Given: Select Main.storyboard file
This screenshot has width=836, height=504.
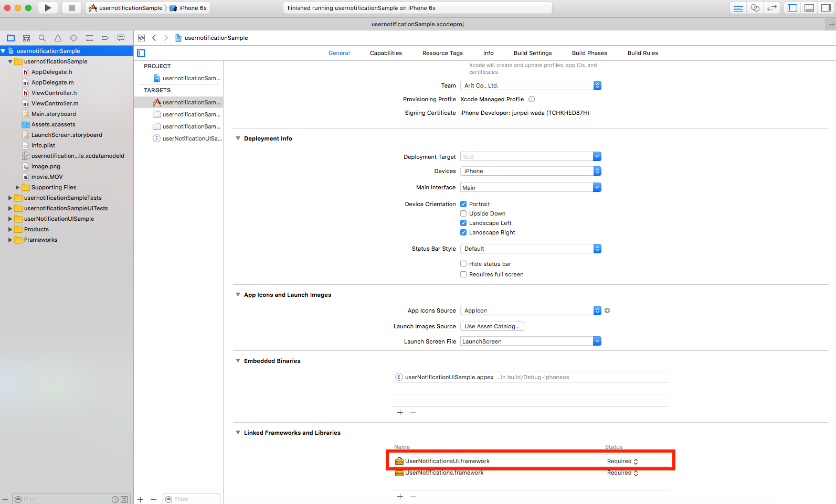Looking at the screenshot, I should [54, 114].
